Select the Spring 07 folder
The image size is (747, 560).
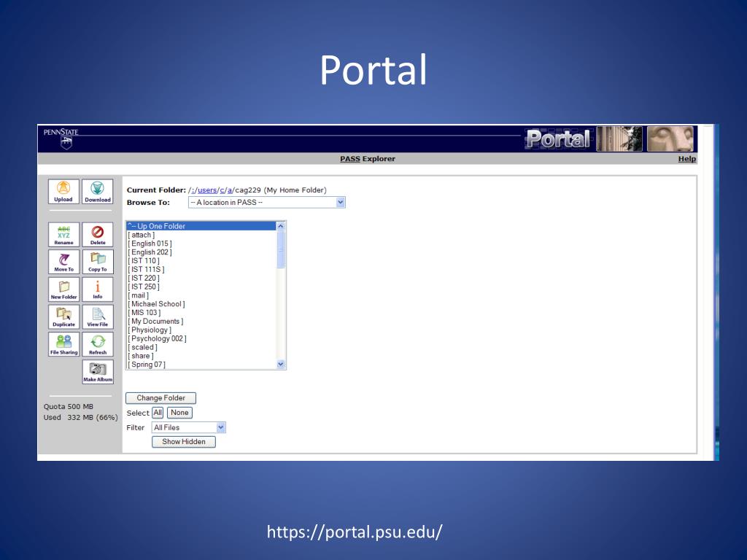point(201,365)
